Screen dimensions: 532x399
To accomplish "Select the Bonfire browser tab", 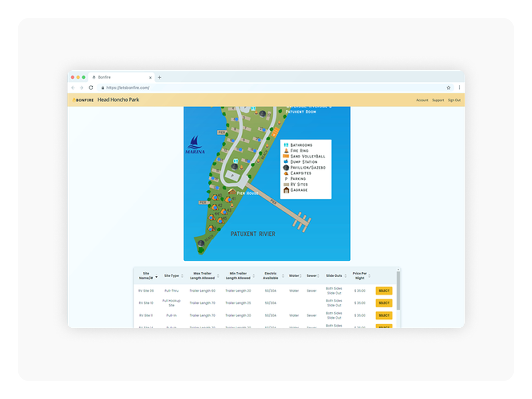I will coord(121,77).
